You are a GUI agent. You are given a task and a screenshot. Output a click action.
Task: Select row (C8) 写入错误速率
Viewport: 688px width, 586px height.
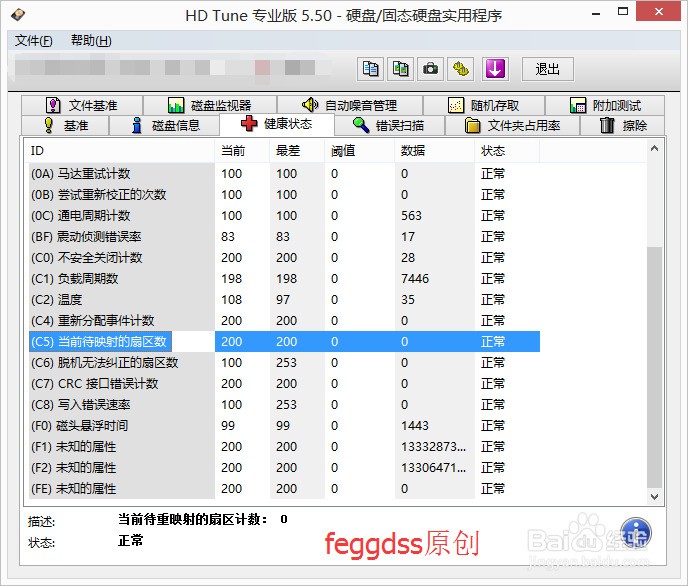(x=284, y=405)
